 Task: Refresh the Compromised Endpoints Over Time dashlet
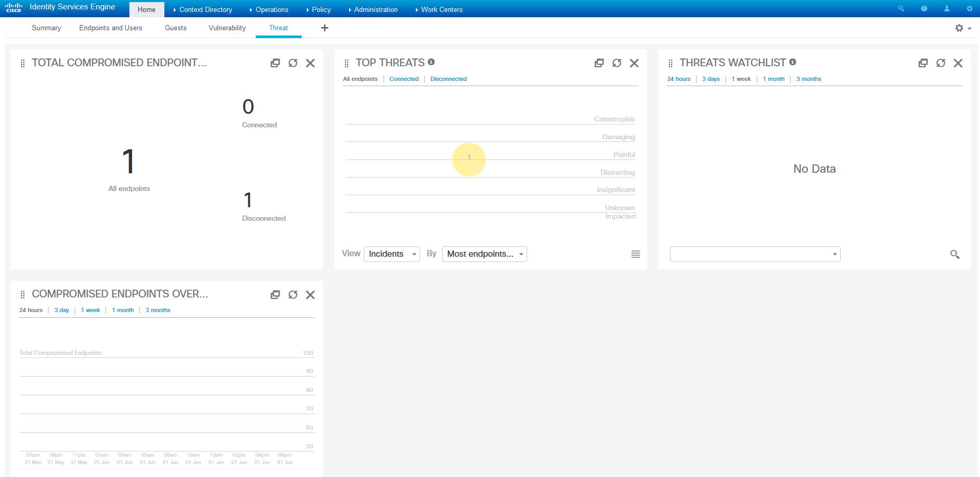[293, 295]
